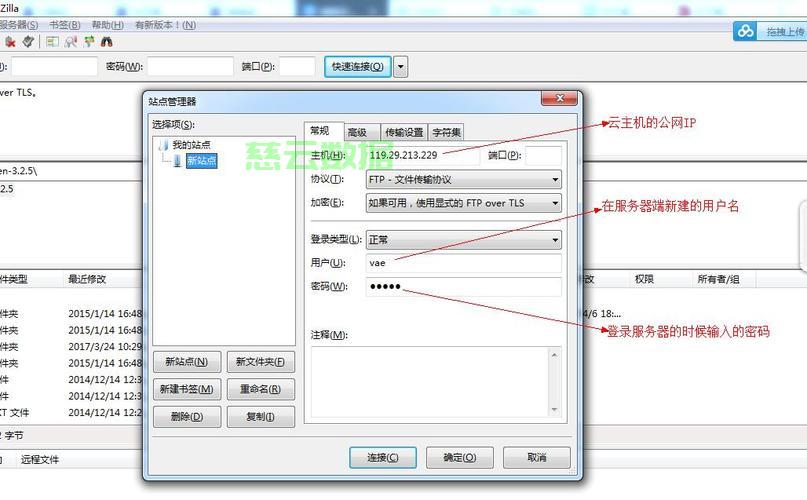
Task: Switch to the 高级 tab
Action: coord(357,132)
